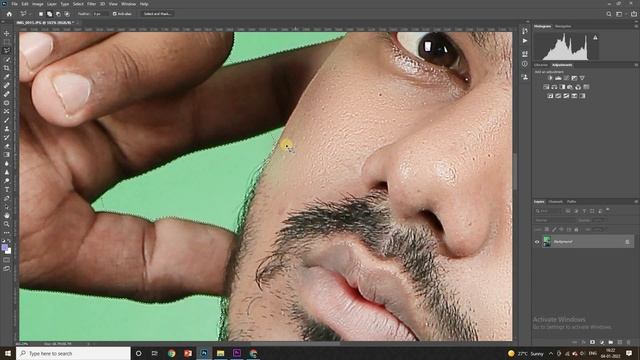
Task: Set the background color swatch
Action: pyautogui.click(x=8, y=251)
